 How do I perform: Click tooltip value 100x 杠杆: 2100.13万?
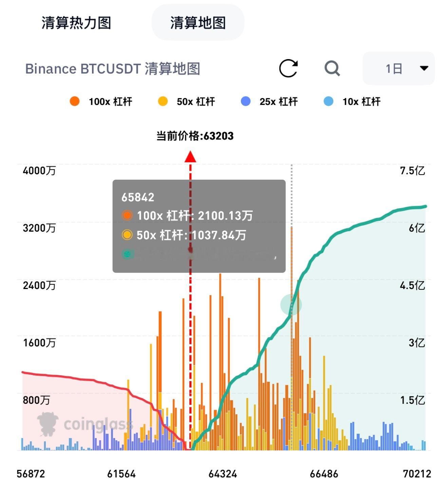[x=195, y=215]
